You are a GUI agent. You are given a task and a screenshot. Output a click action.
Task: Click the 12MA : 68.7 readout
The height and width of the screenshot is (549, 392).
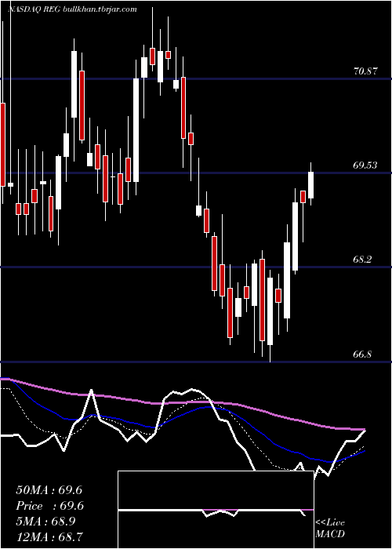click(49, 536)
